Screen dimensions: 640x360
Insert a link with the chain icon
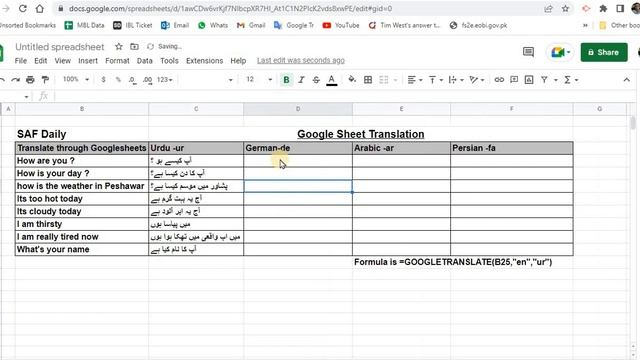pos(499,80)
